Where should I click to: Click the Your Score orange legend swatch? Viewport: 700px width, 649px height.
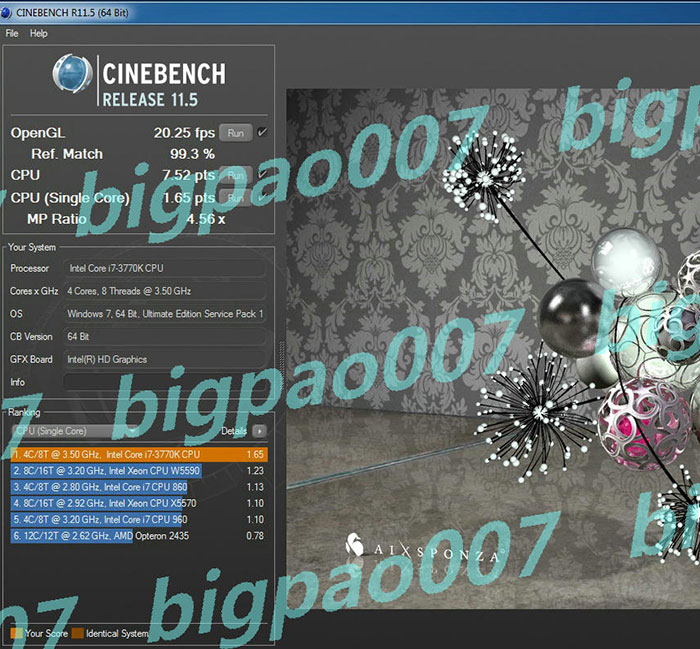click(x=17, y=633)
